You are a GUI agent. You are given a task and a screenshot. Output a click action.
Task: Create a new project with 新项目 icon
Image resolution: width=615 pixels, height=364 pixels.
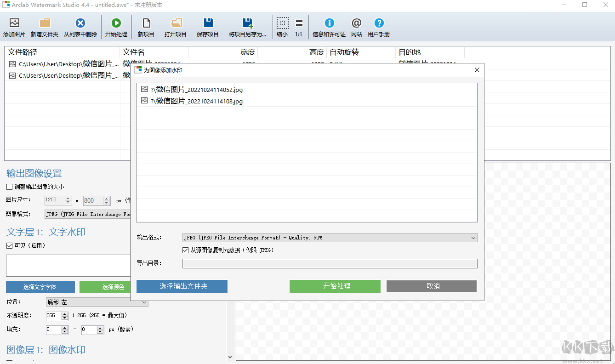pos(145,26)
